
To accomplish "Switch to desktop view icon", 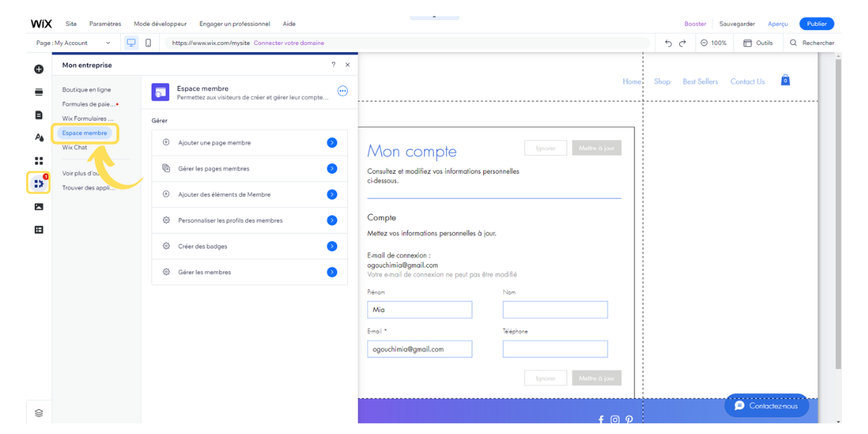I will pos(131,43).
